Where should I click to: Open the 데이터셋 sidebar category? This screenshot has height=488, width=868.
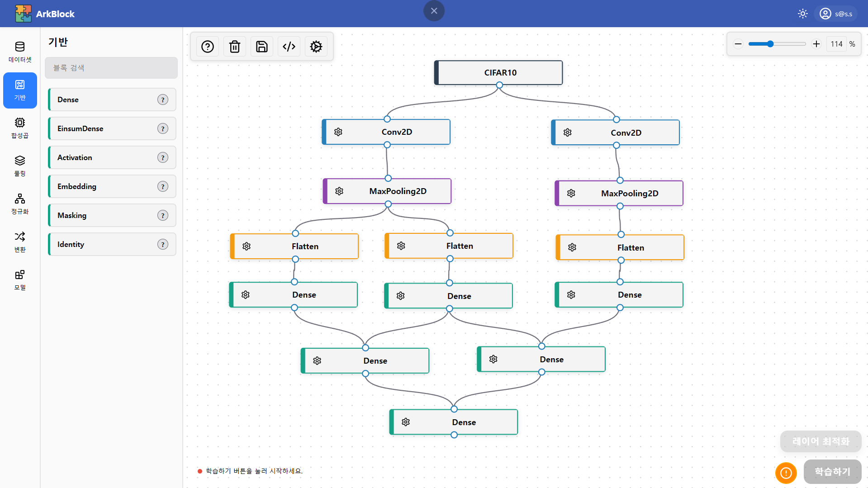20,52
